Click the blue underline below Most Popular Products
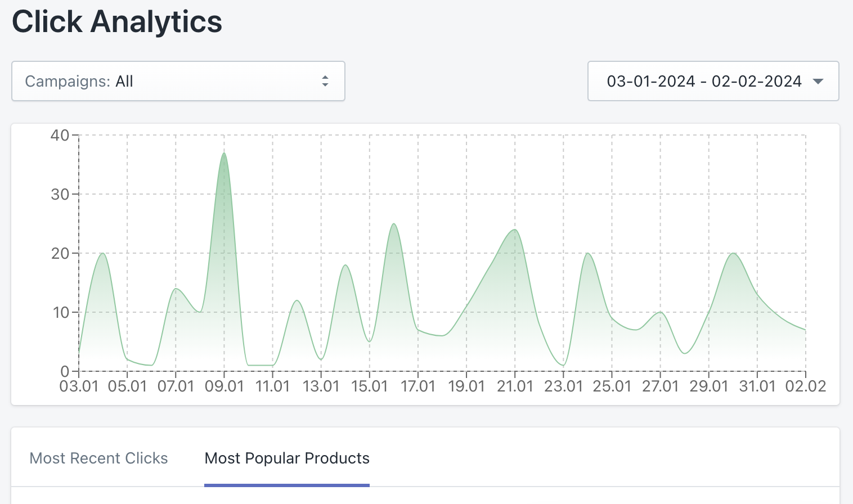 click(286, 484)
